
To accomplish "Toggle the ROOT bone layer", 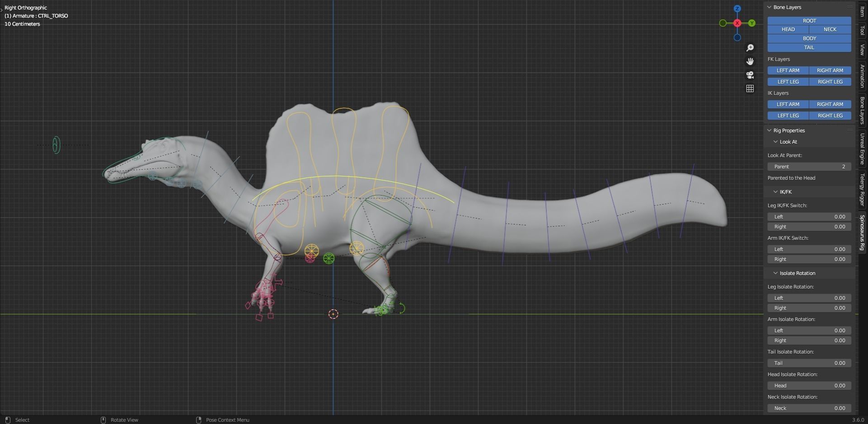I will point(809,21).
